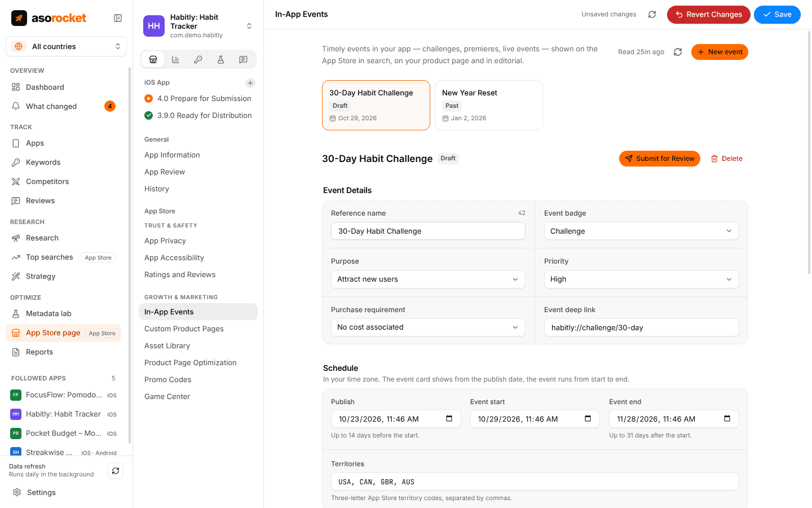This screenshot has height=508, width=812.
Task: Open App Accessibility page
Action: click(x=198, y=257)
